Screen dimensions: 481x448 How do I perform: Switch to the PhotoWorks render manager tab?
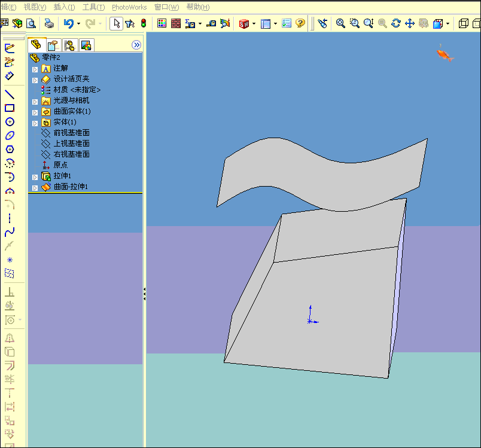pos(86,45)
